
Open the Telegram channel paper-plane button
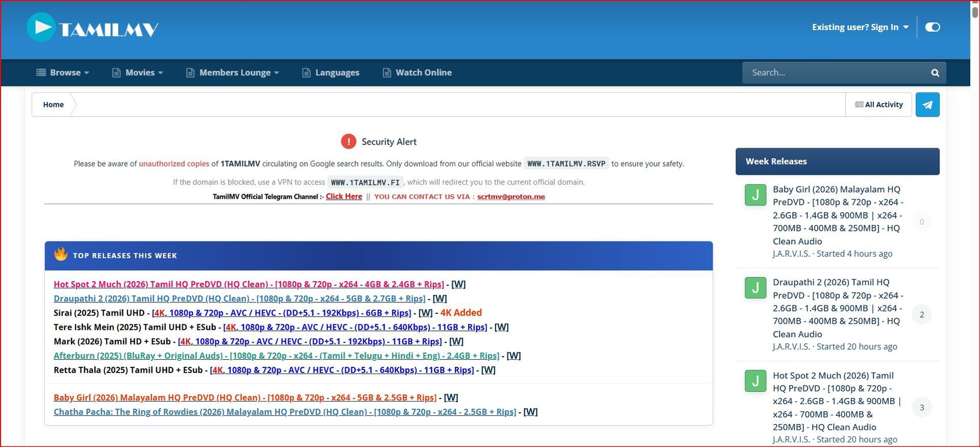[x=927, y=105]
